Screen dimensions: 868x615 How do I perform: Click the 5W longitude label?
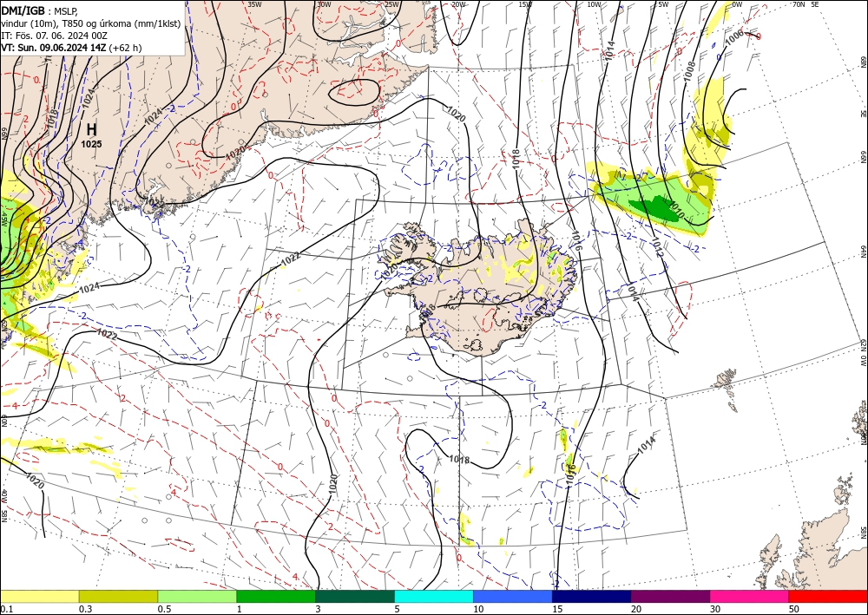coord(662,4)
